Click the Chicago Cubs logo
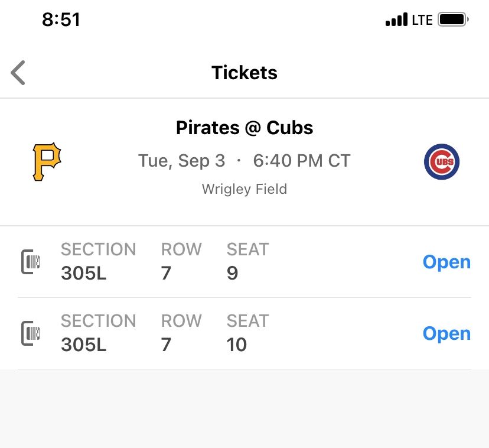Image resolution: width=489 pixels, height=448 pixels. (442, 162)
